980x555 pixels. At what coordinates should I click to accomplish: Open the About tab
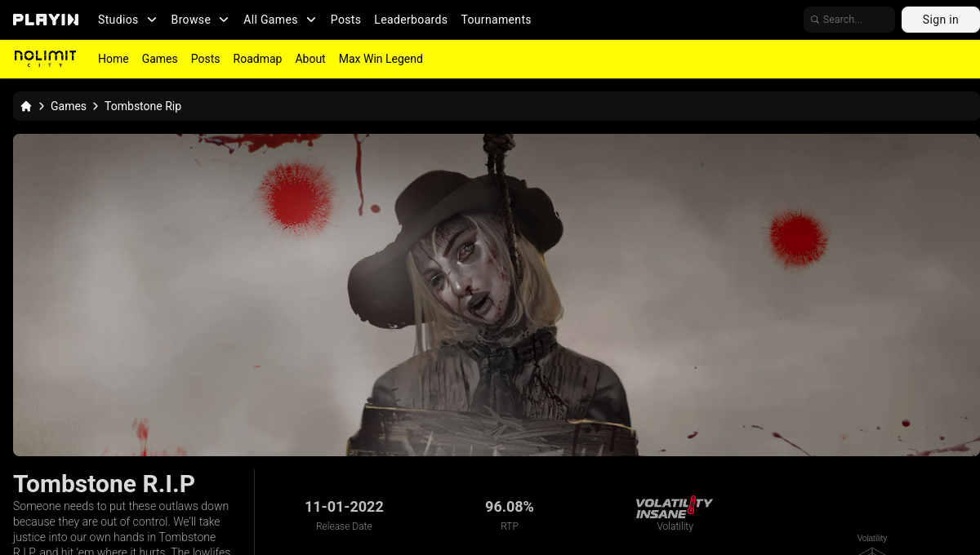click(310, 59)
